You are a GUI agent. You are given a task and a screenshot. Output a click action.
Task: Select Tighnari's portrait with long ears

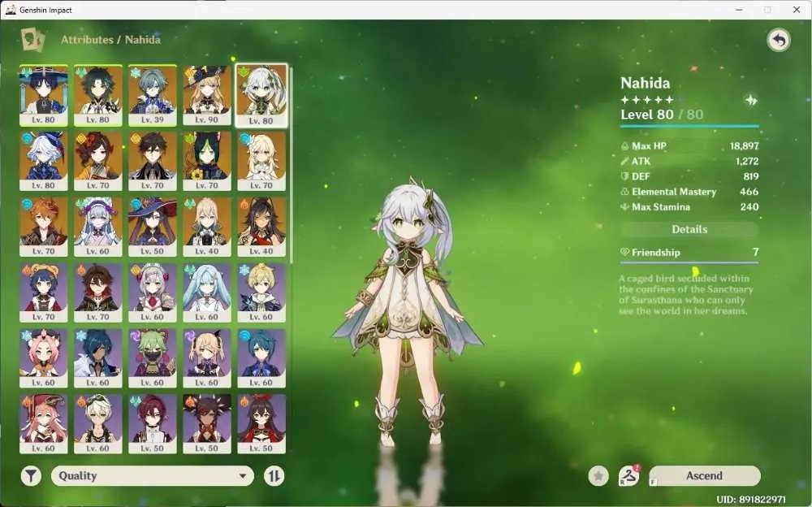click(x=206, y=161)
